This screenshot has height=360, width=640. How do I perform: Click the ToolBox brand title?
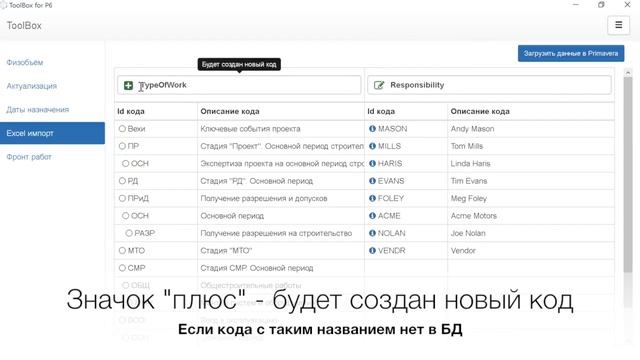point(24,25)
